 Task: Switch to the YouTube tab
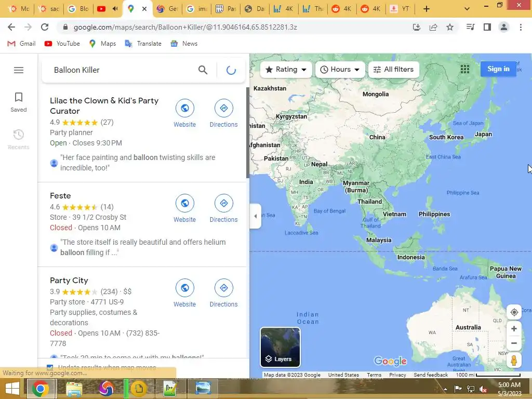pyautogui.click(x=107, y=9)
